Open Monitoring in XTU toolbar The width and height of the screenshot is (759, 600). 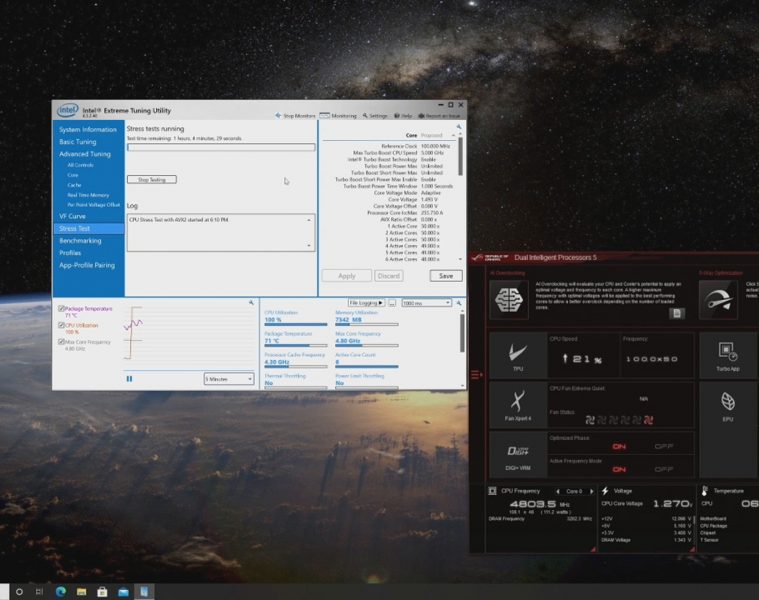(338, 116)
